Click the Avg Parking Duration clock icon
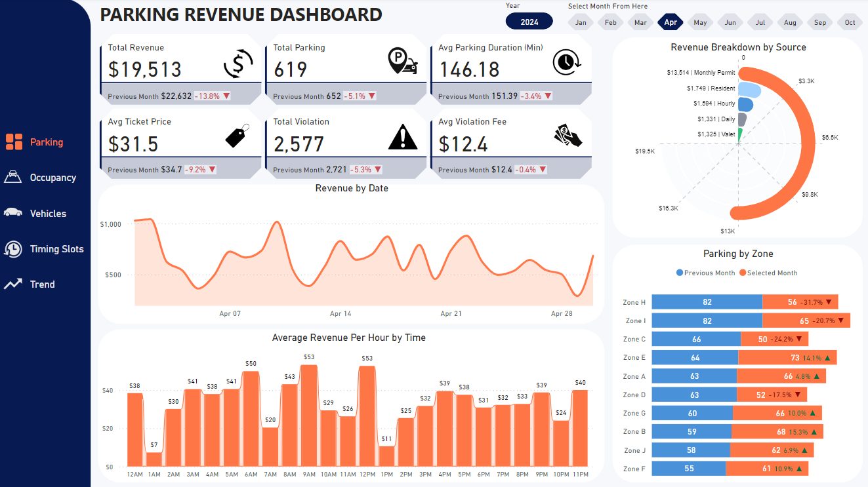 click(566, 62)
